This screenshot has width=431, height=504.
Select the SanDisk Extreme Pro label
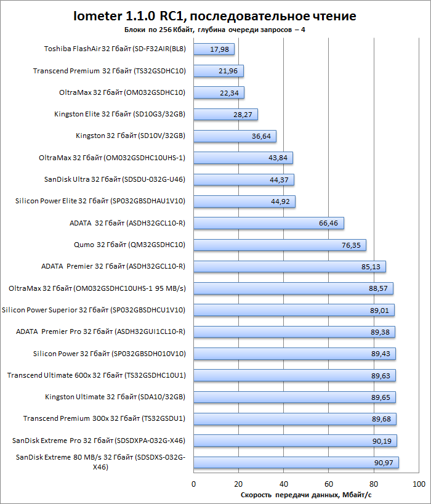click(x=99, y=441)
